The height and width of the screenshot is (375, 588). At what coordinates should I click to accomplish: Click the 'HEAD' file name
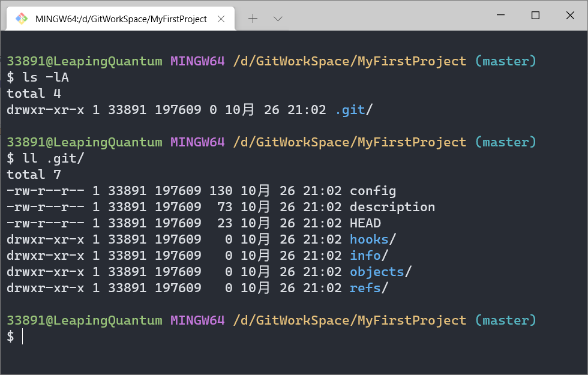pyautogui.click(x=365, y=223)
